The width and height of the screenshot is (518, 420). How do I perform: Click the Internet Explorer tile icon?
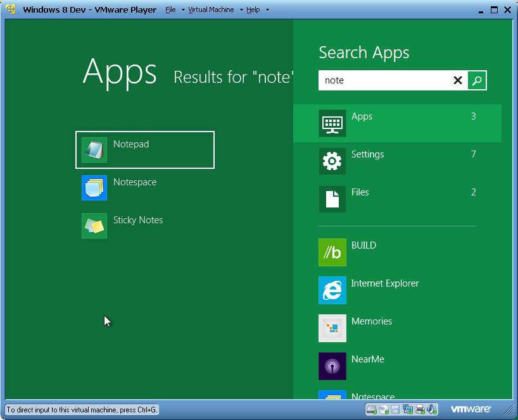[x=332, y=290]
